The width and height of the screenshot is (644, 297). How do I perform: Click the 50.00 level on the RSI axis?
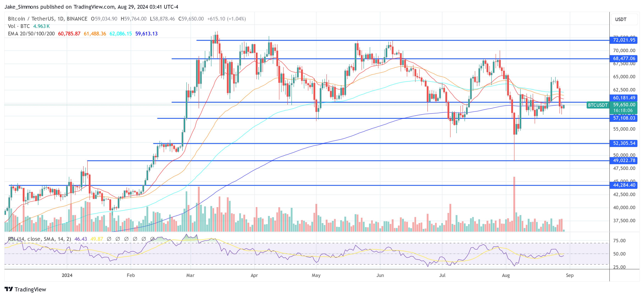[x=620, y=254]
